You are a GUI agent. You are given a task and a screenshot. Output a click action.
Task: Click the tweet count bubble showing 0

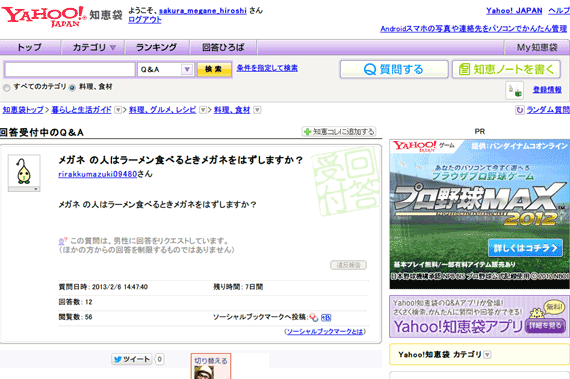tap(159, 359)
